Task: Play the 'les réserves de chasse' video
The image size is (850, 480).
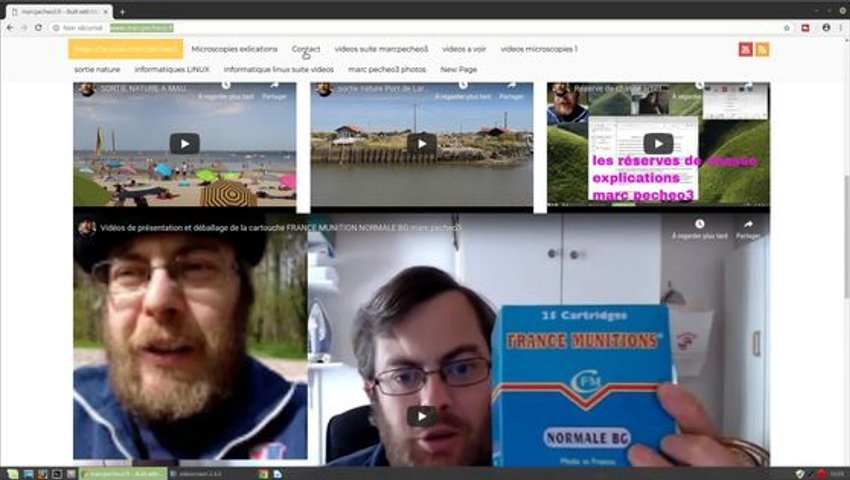Action: 658,144
